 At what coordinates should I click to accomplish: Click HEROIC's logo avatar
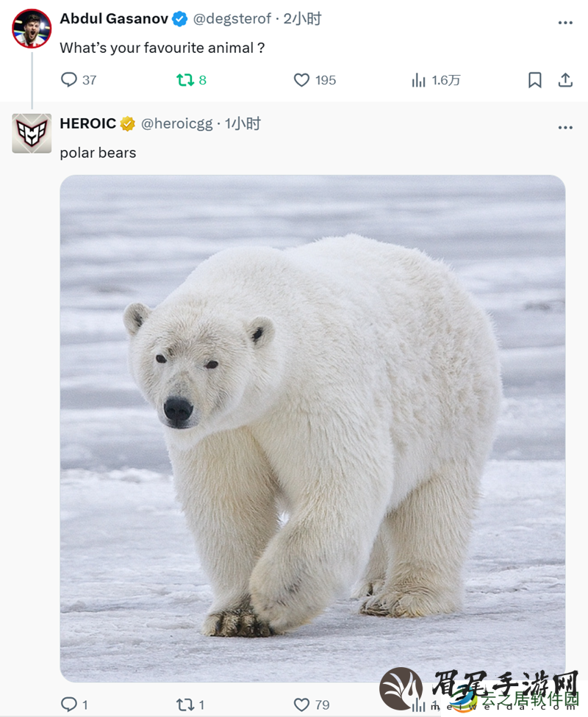pos(32,133)
